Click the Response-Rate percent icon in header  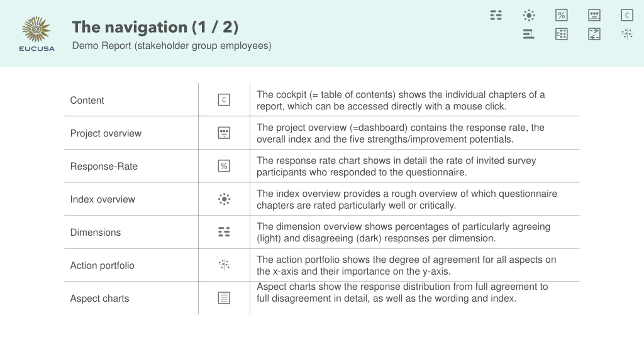tap(561, 15)
